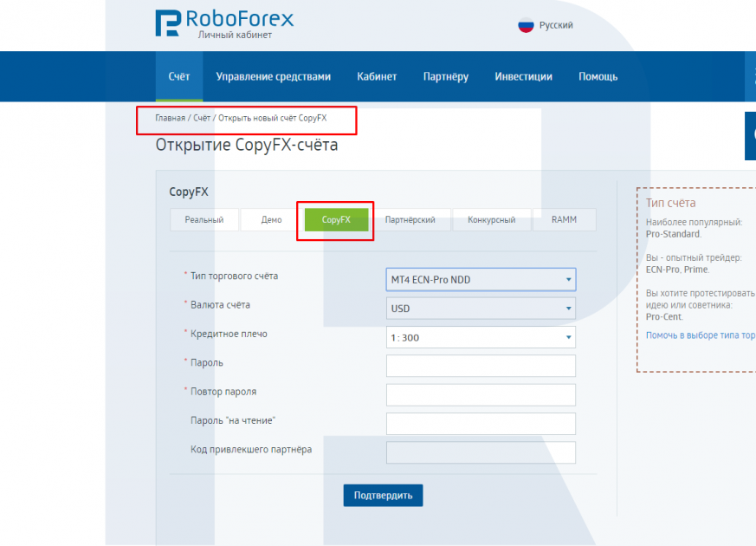
Task: Go to Главная breadcrumb link
Action: click(171, 118)
